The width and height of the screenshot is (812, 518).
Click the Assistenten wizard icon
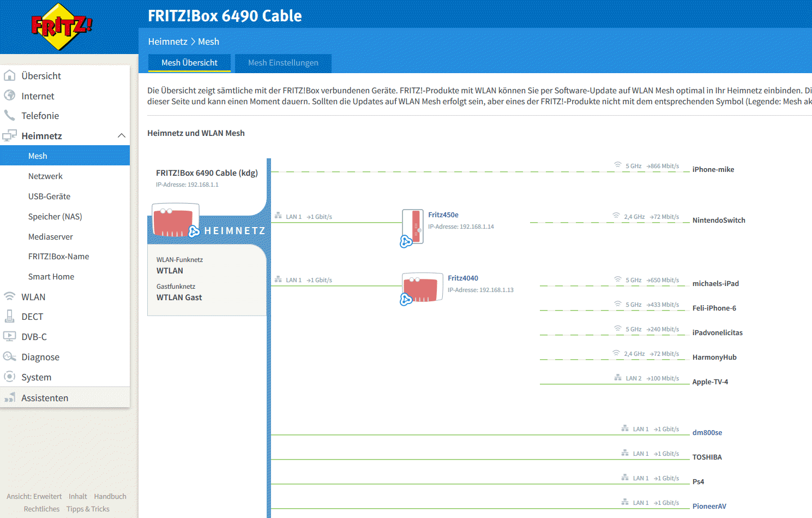click(x=9, y=397)
